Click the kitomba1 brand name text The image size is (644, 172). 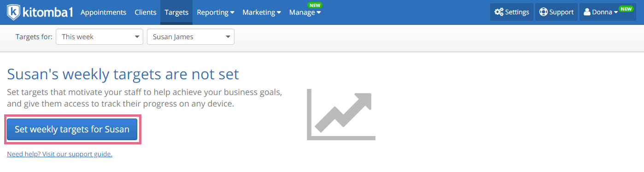pos(48,12)
